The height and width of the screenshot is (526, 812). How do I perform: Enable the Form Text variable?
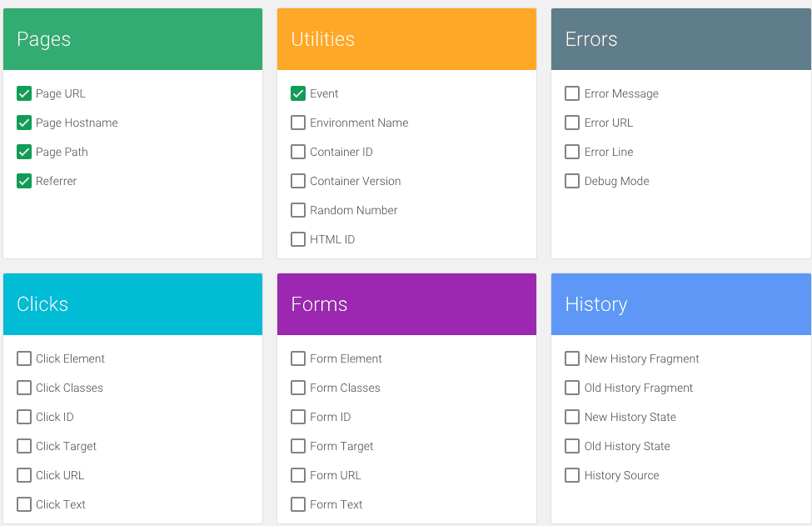pos(298,504)
